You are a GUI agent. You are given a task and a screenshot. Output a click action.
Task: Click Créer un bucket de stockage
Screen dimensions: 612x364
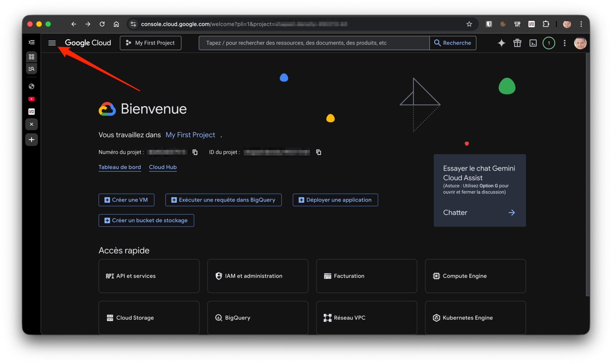(146, 220)
